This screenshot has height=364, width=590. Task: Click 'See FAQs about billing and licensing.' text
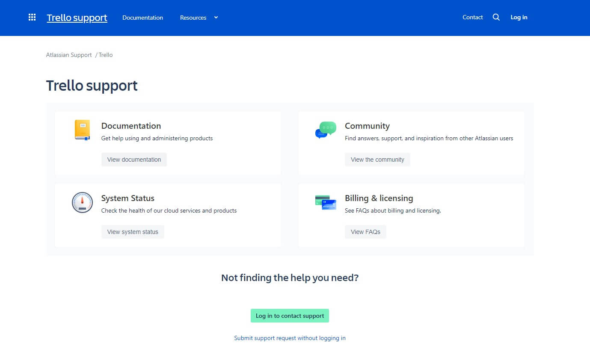(x=393, y=210)
